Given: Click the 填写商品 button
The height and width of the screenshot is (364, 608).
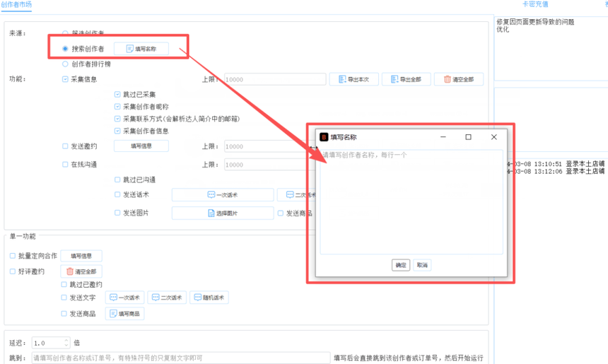Looking at the screenshot, I should click(125, 314).
